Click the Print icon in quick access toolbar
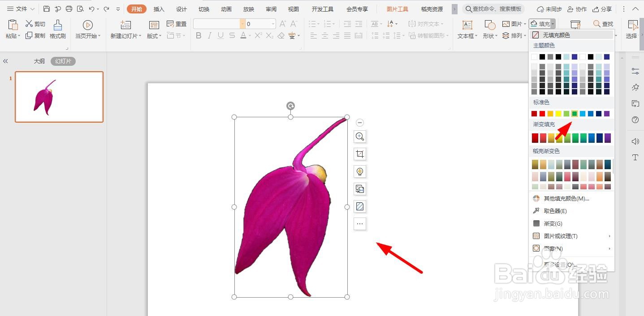Viewport: 644px width, 316px height. pos(69,9)
